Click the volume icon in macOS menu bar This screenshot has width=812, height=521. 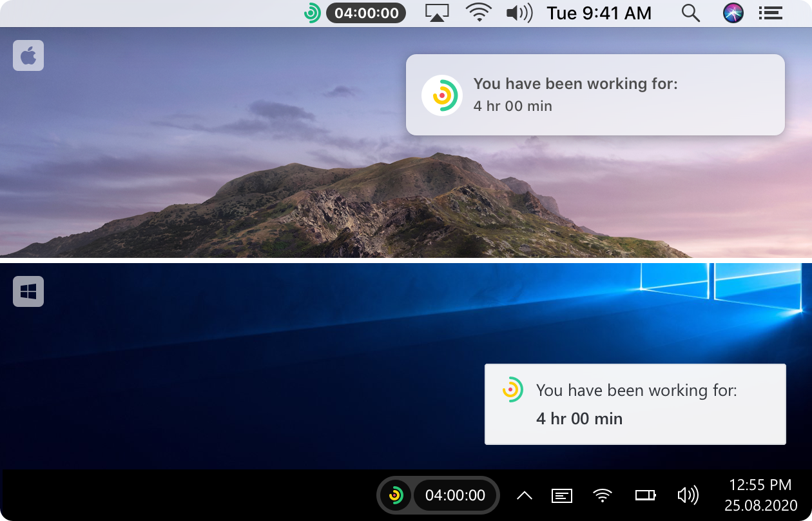[519, 13]
